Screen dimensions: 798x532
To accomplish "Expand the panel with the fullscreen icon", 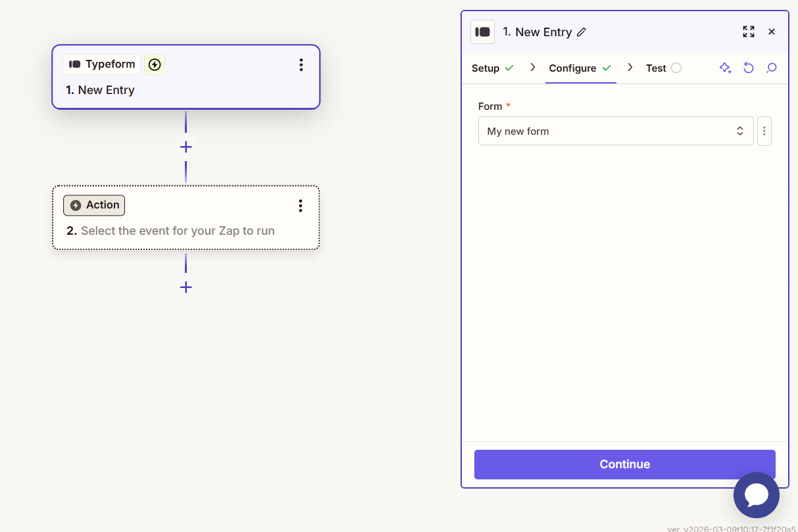I will (x=748, y=32).
